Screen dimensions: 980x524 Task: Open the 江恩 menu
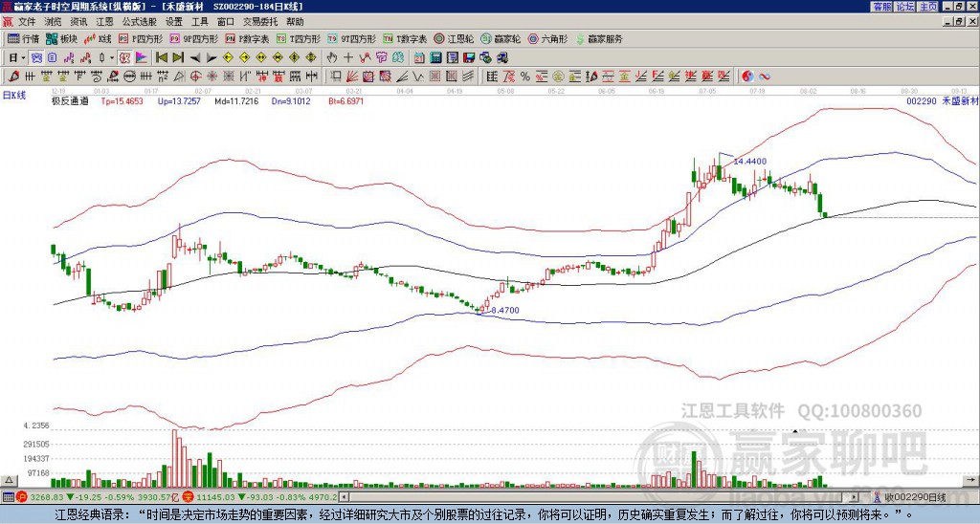point(105,22)
